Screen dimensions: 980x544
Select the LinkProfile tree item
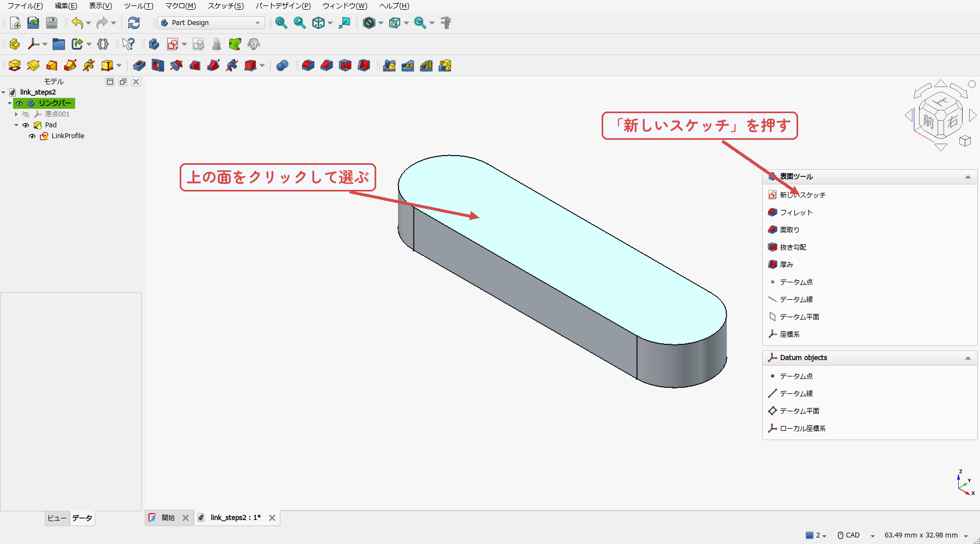coord(68,136)
